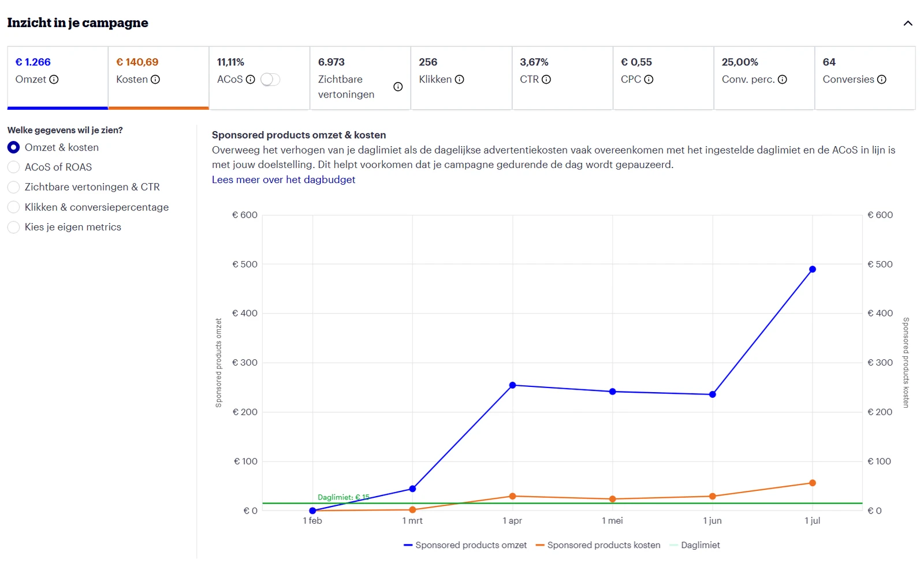
Task: Select the ACoS of ROAS radio option
Action: (13, 167)
